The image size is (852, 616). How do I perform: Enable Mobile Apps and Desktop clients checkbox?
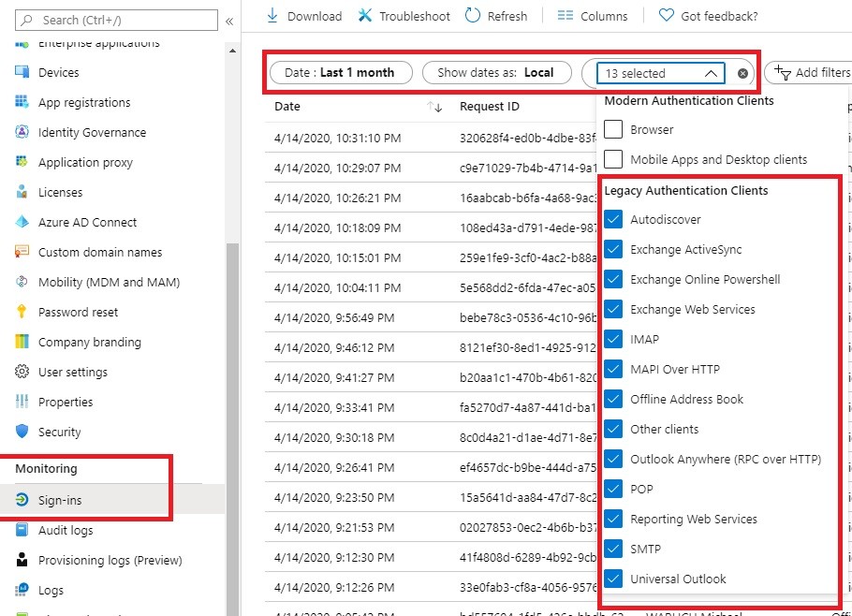click(613, 160)
